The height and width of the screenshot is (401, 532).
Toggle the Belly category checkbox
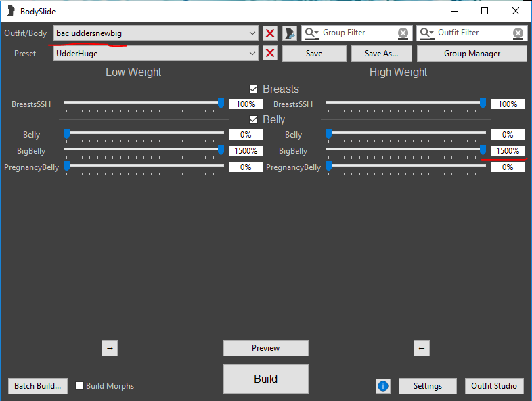[x=253, y=119]
